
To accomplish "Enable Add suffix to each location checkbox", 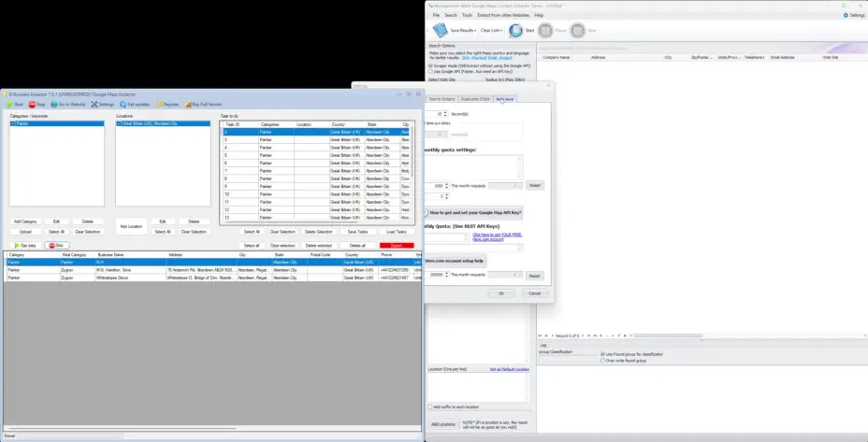I will 431,407.
